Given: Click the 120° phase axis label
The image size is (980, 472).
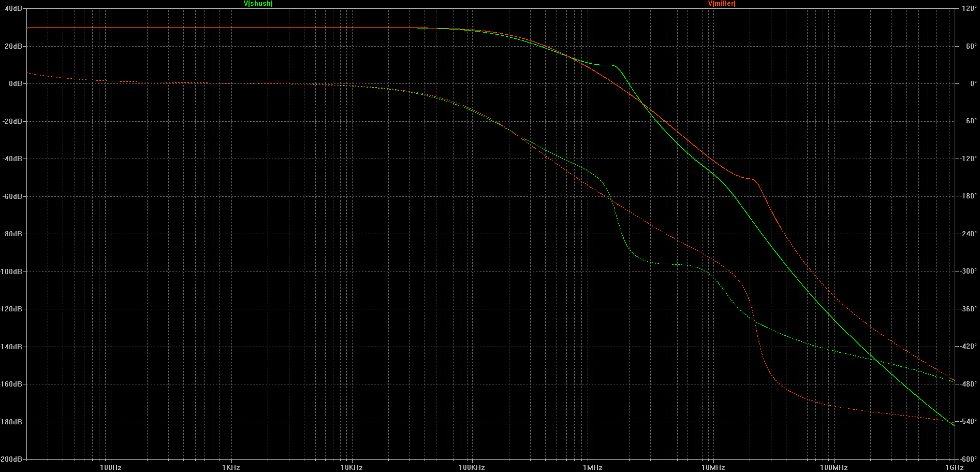Looking at the screenshot, I should click(969, 8).
